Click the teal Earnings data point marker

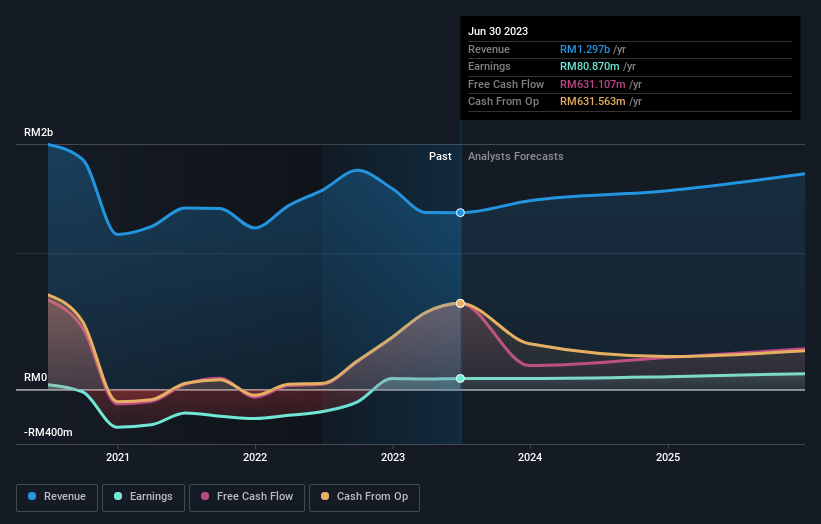click(460, 378)
